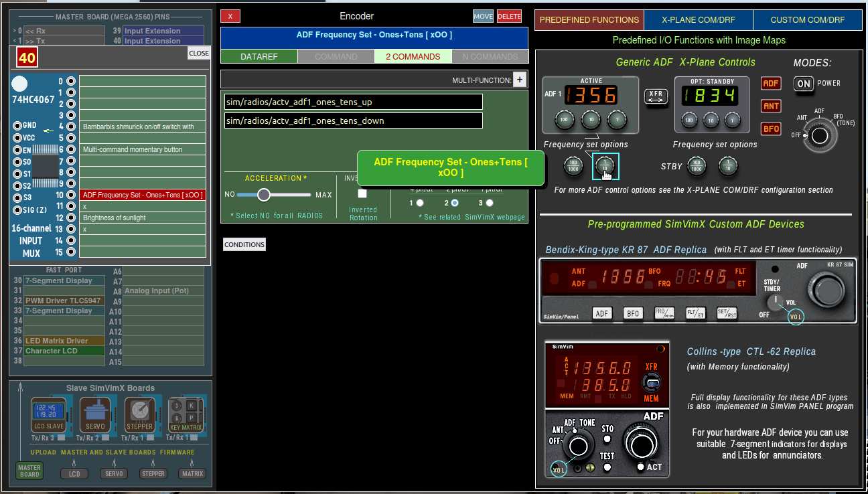This screenshot has width=868, height=494.
Task: Click the red DELETE button
Action: (509, 16)
